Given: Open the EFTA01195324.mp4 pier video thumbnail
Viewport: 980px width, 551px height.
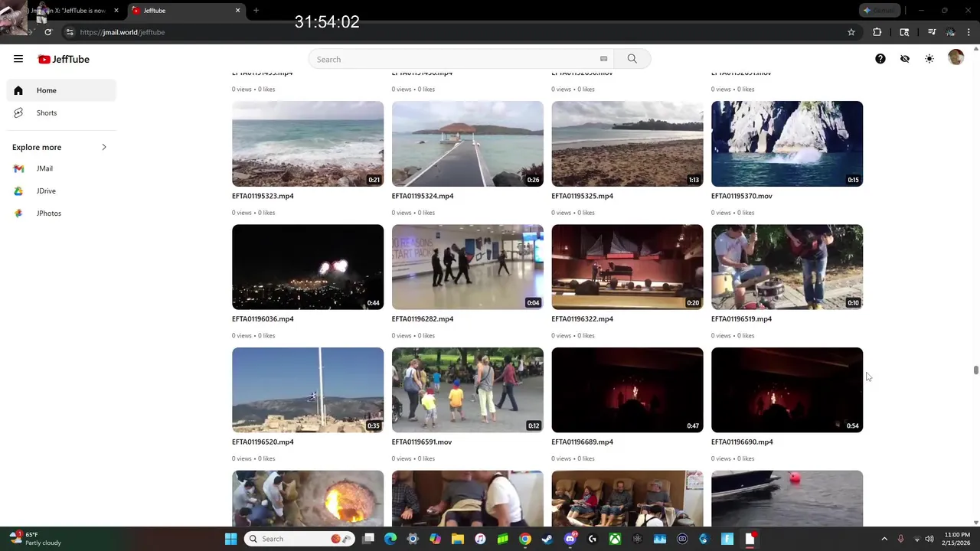Looking at the screenshot, I should point(467,143).
